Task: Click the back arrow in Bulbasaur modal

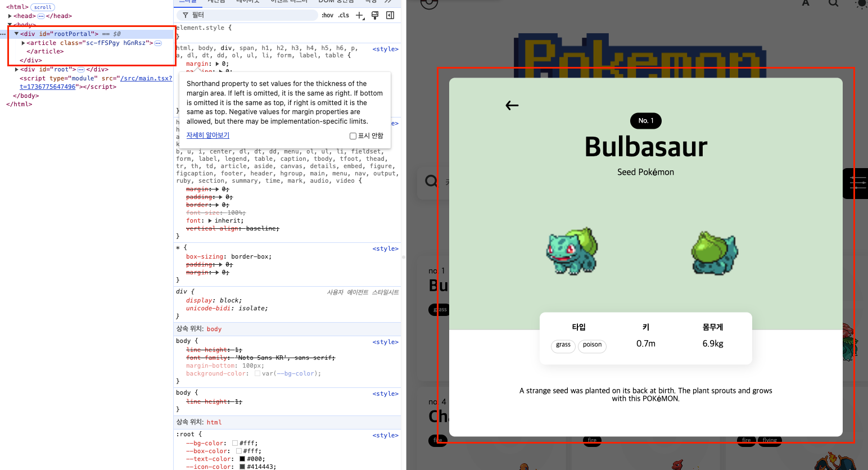Action: (512, 105)
